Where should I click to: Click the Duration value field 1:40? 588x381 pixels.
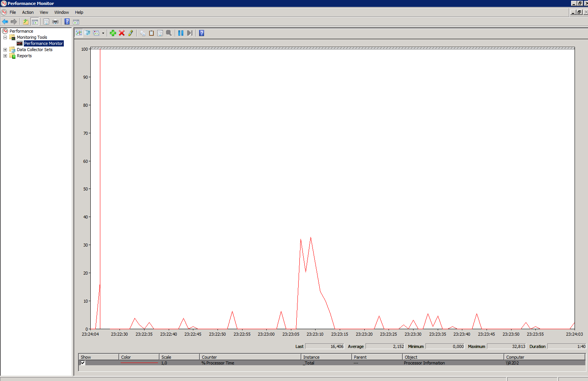(x=566, y=346)
